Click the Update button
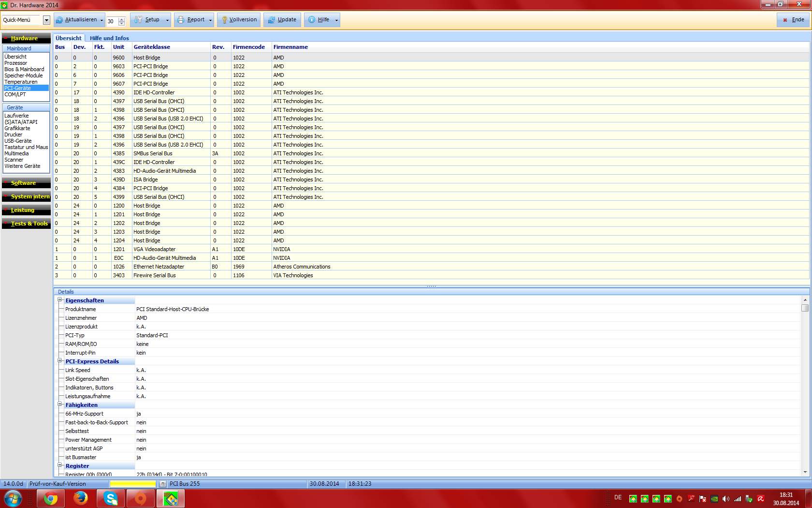The image size is (812, 508). [282, 20]
